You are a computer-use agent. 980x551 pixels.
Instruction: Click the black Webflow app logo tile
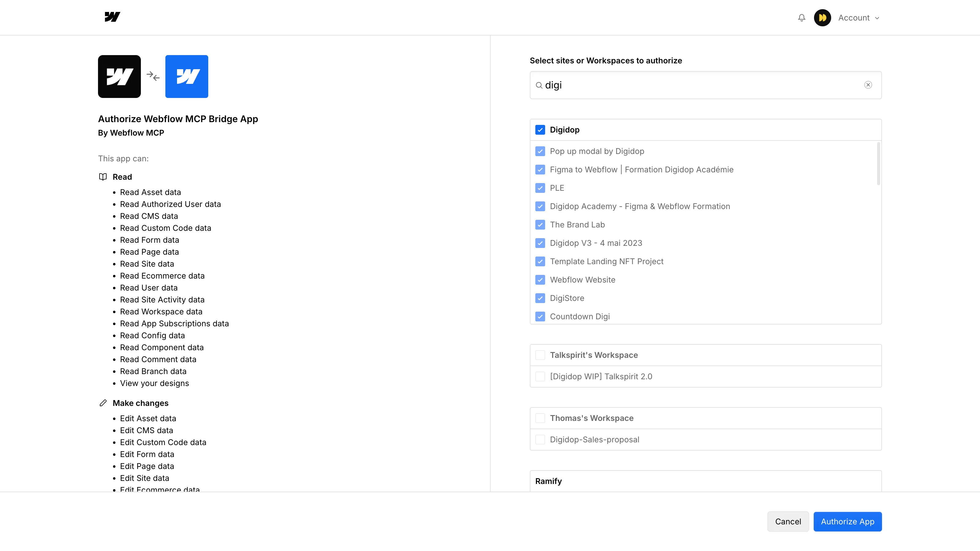119,77
